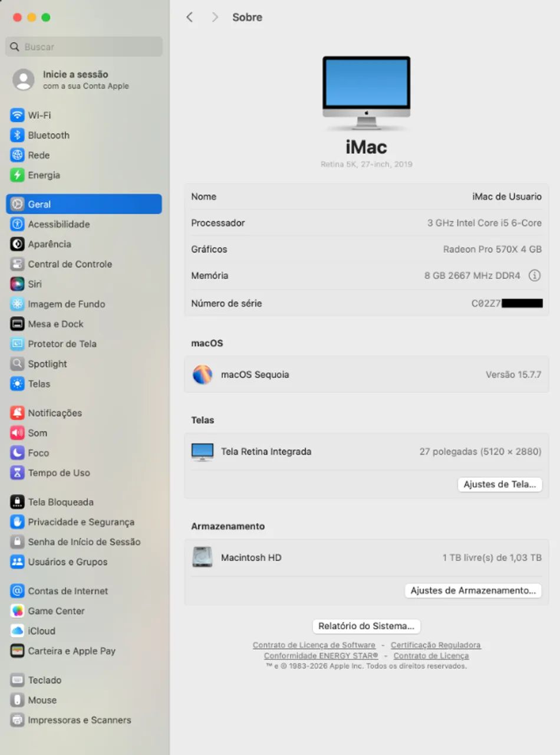Open Certificação Reguladora link
This screenshot has height=755, width=560.
436,645
